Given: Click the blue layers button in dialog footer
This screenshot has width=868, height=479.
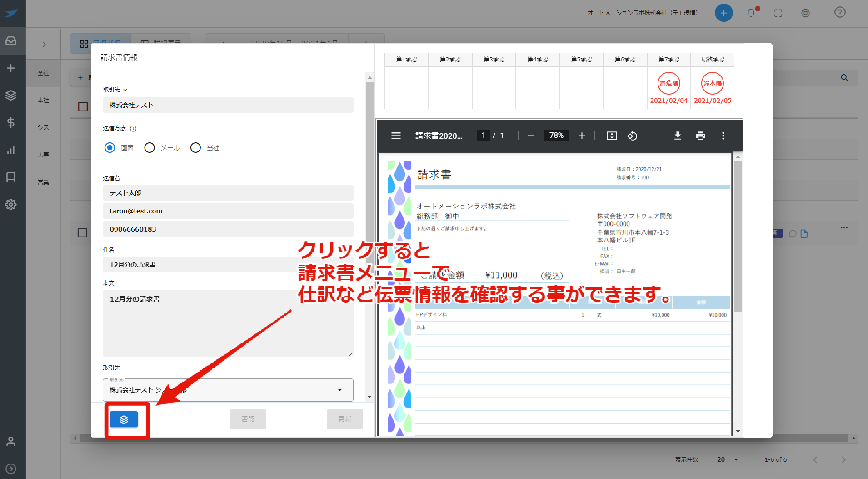Looking at the screenshot, I should 124,419.
